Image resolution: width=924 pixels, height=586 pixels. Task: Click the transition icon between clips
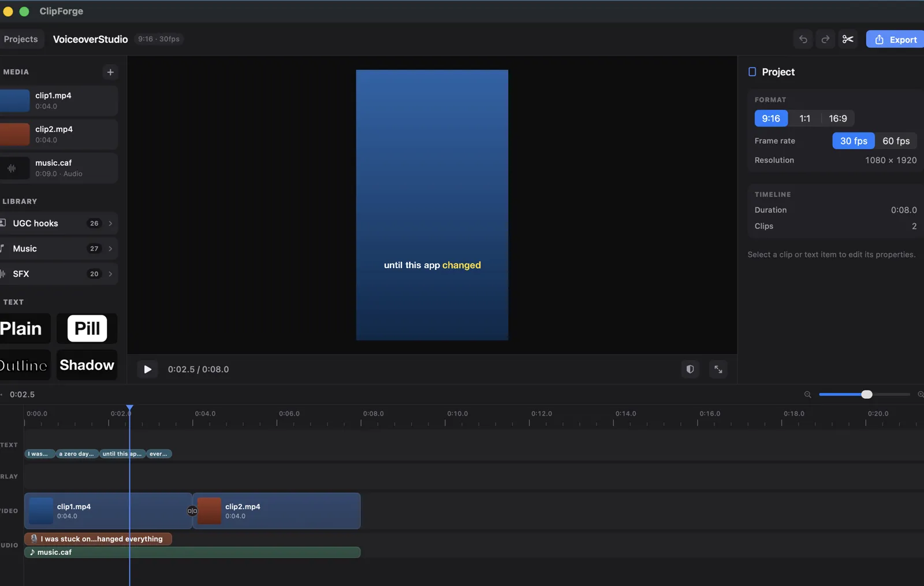(x=192, y=511)
